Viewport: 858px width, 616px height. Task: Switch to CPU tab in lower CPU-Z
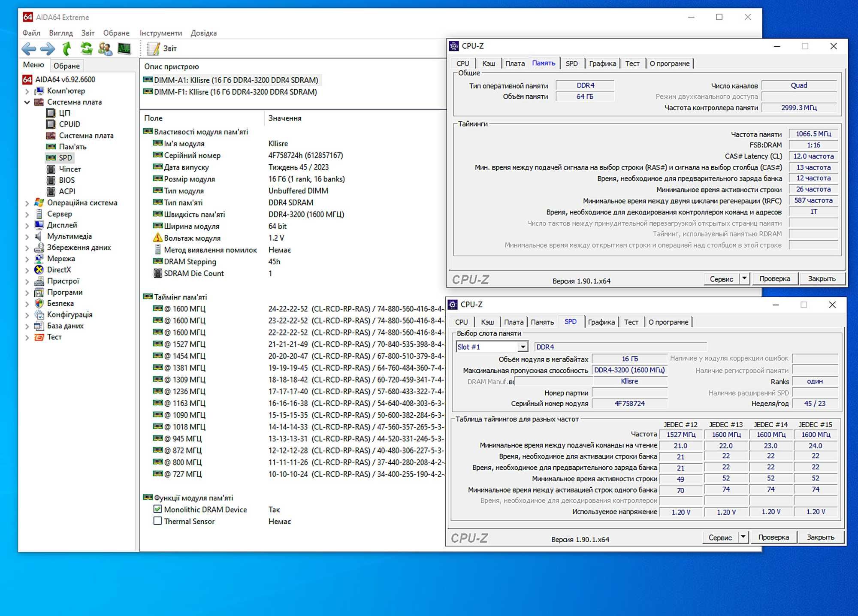[462, 322]
